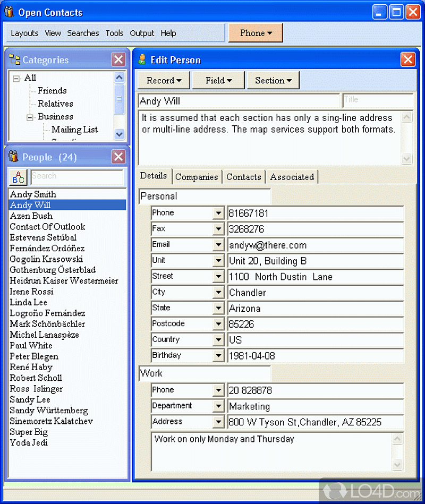The image size is (425, 504).
Task: Click the Open Contacts app icon in title bar
Action: pyautogui.click(x=9, y=12)
